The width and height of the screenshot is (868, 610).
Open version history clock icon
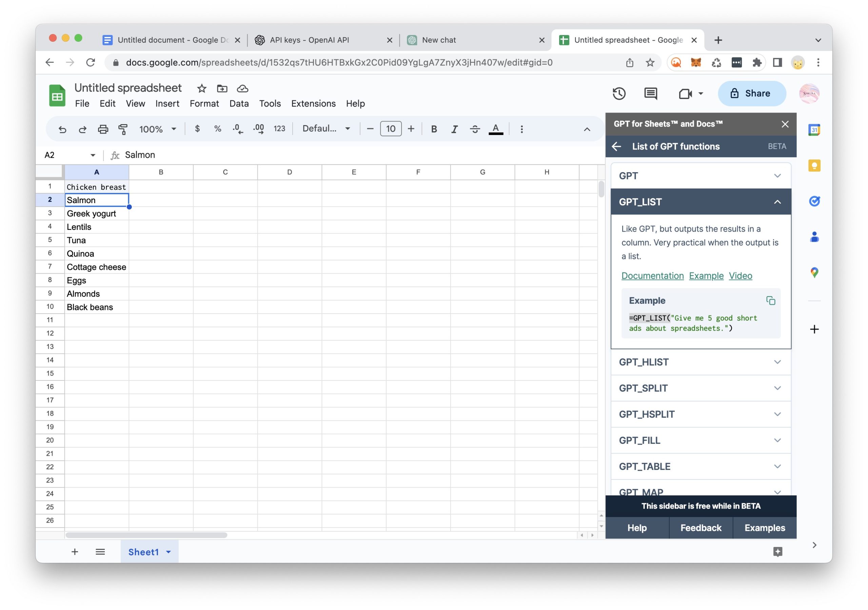619,93
